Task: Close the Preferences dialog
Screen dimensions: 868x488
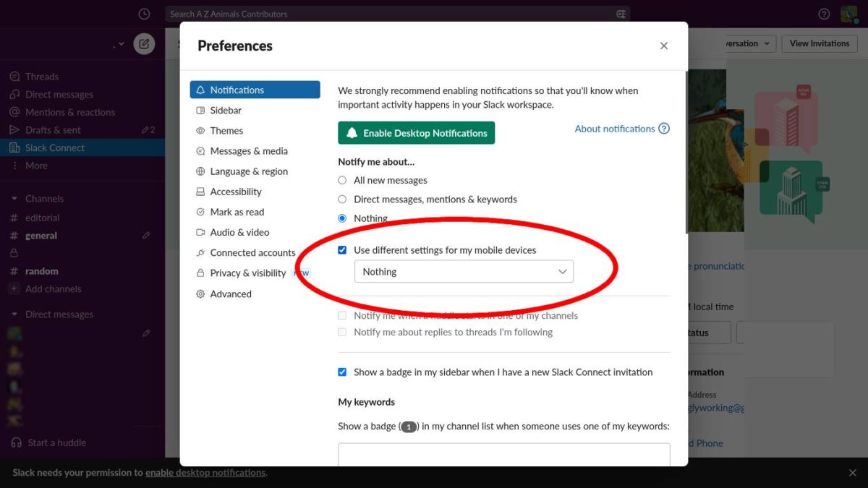Action: point(664,46)
